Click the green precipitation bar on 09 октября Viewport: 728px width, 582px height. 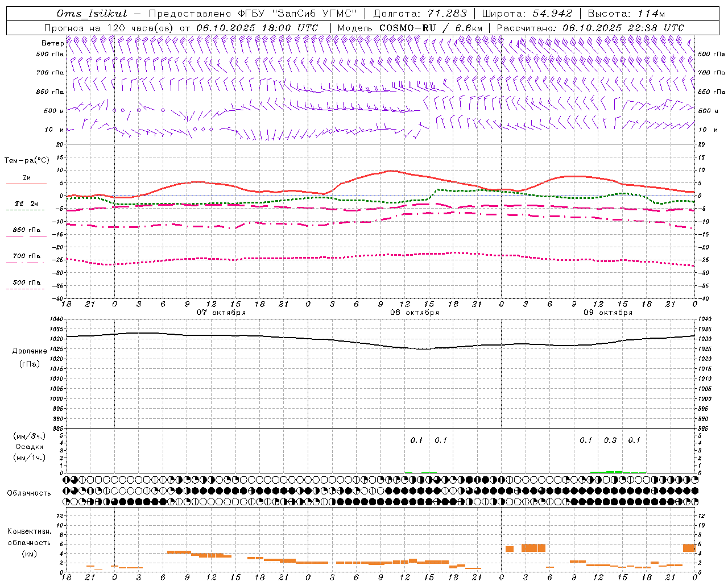click(x=606, y=472)
